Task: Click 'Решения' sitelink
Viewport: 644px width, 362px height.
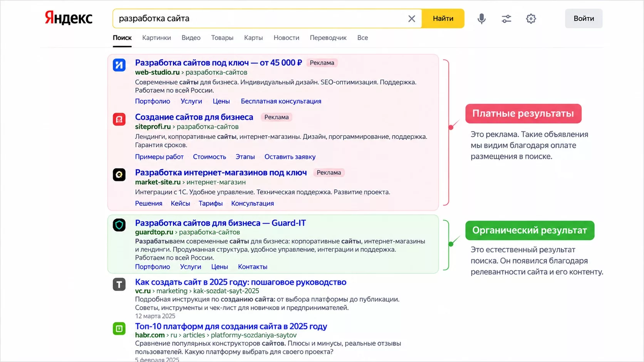Action: click(x=149, y=204)
